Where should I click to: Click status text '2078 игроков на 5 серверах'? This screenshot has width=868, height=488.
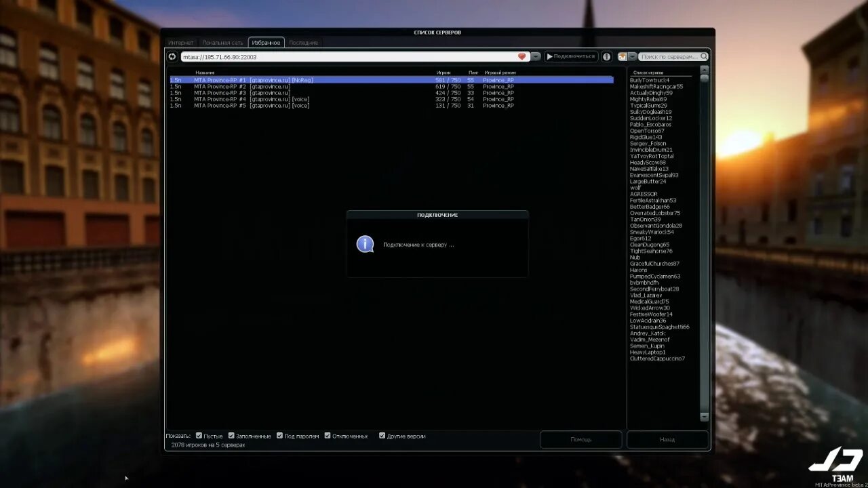pyautogui.click(x=208, y=445)
